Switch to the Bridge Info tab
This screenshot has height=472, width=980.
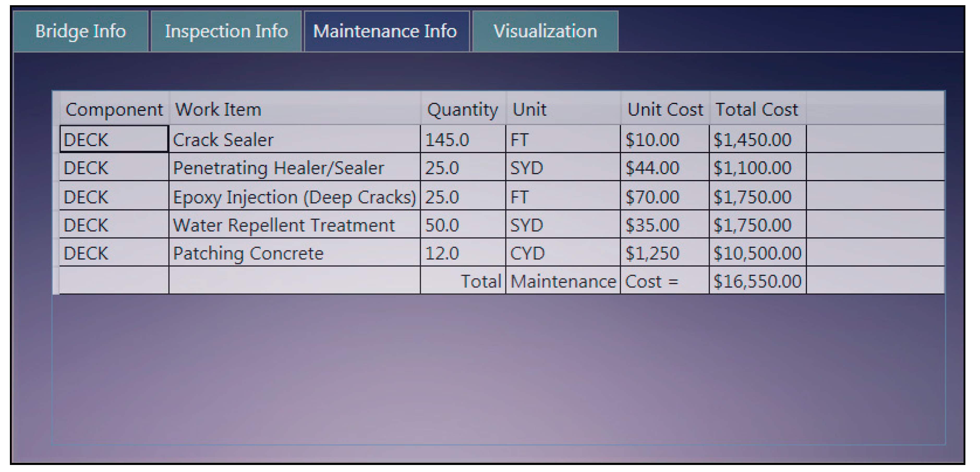80,31
